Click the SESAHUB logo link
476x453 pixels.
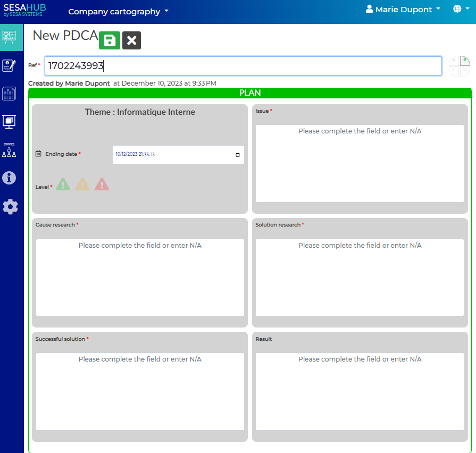(24, 10)
